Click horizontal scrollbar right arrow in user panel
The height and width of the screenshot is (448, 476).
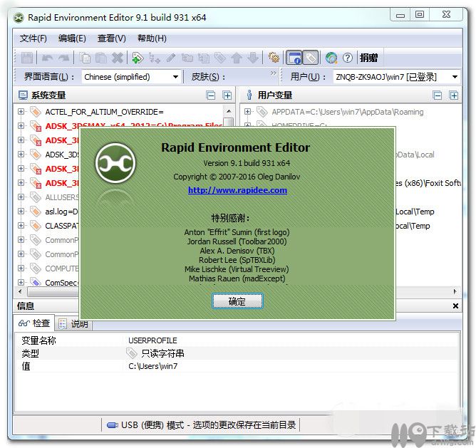[455, 292]
